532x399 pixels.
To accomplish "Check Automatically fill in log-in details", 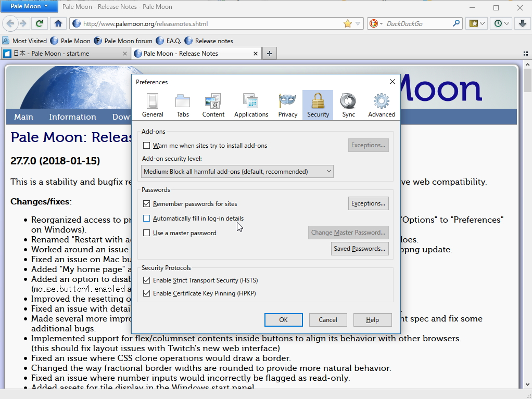I will [x=147, y=218].
